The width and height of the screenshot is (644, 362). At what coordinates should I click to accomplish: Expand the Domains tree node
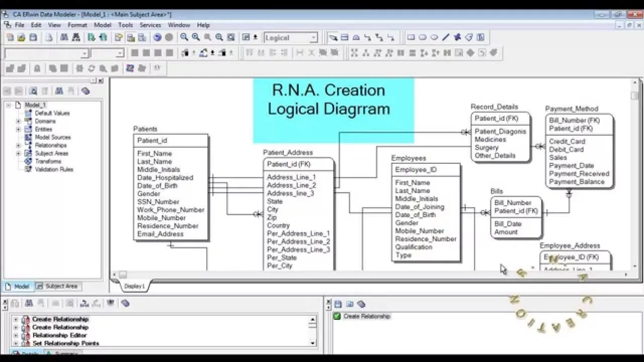(x=19, y=121)
